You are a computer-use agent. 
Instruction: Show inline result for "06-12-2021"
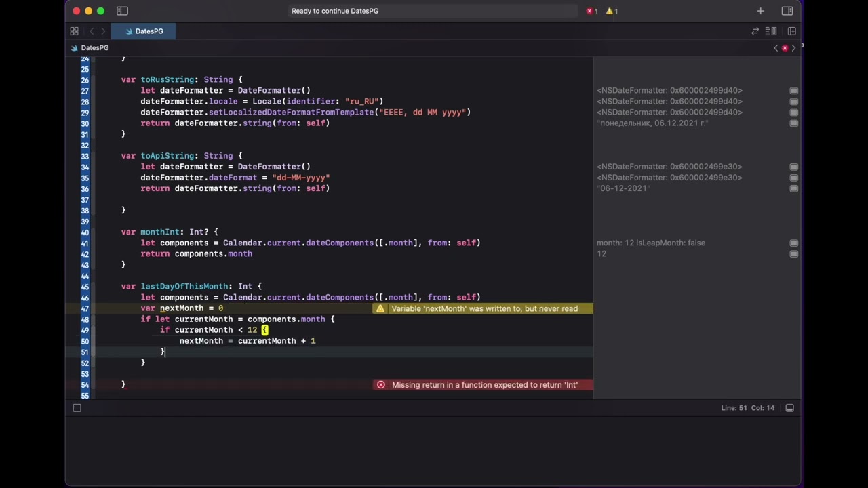(x=793, y=188)
